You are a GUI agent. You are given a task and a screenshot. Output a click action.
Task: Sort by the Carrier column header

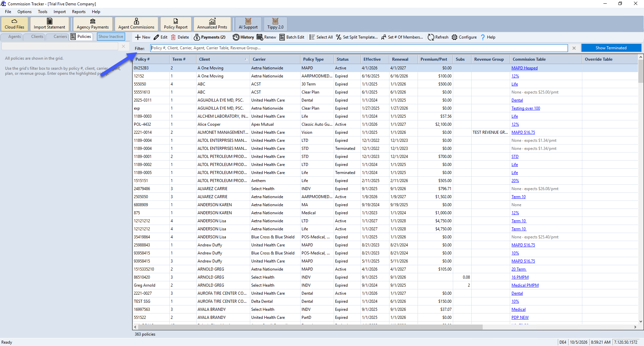(x=275, y=59)
